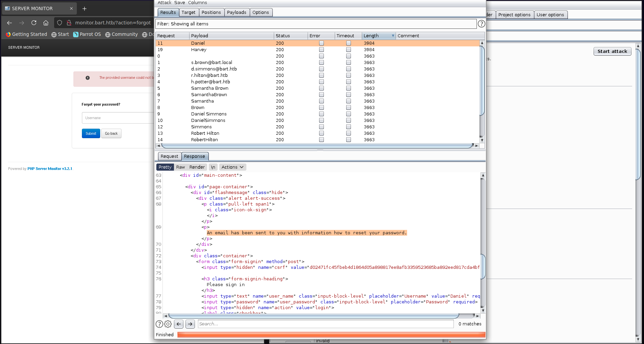Click the response Search field
The height and width of the screenshot is (344, 644).
point(326,324)
